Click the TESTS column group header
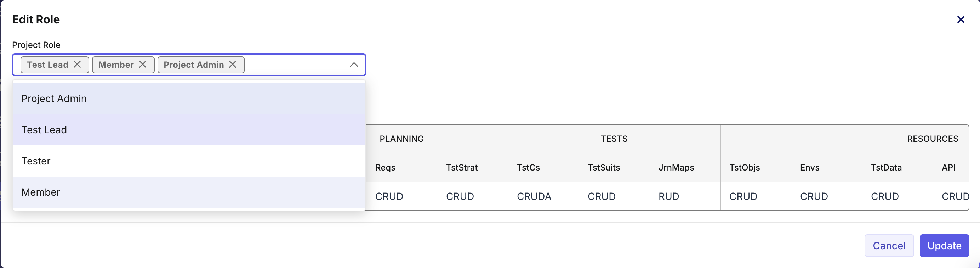 (614, 139)
